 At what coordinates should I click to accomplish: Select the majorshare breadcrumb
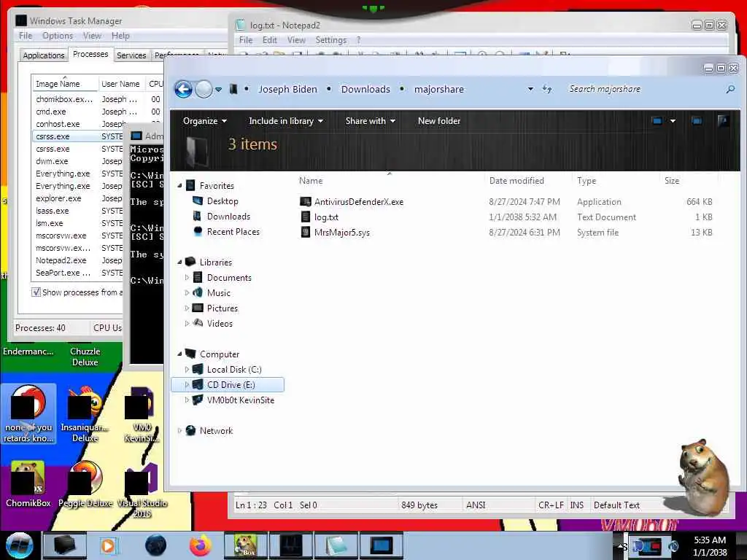point(438,89)
